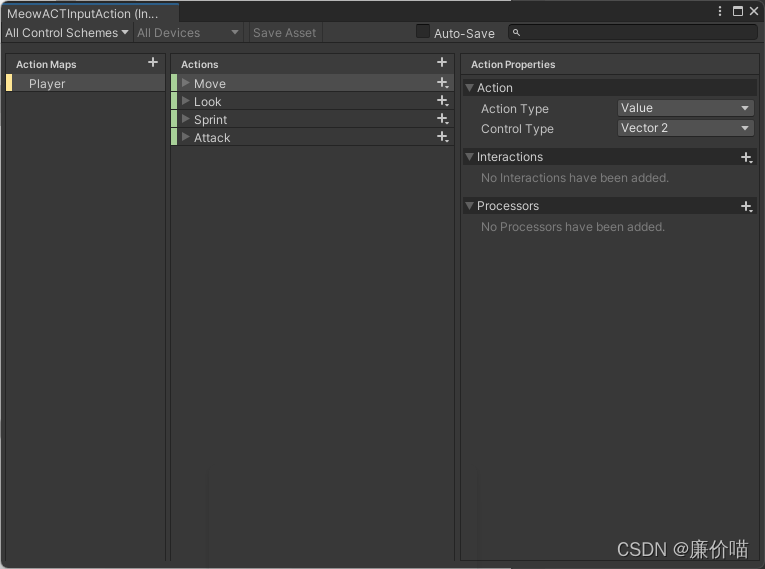Open All Control Schemes dropdown
The image size is (765, 569).
[67, 33]
